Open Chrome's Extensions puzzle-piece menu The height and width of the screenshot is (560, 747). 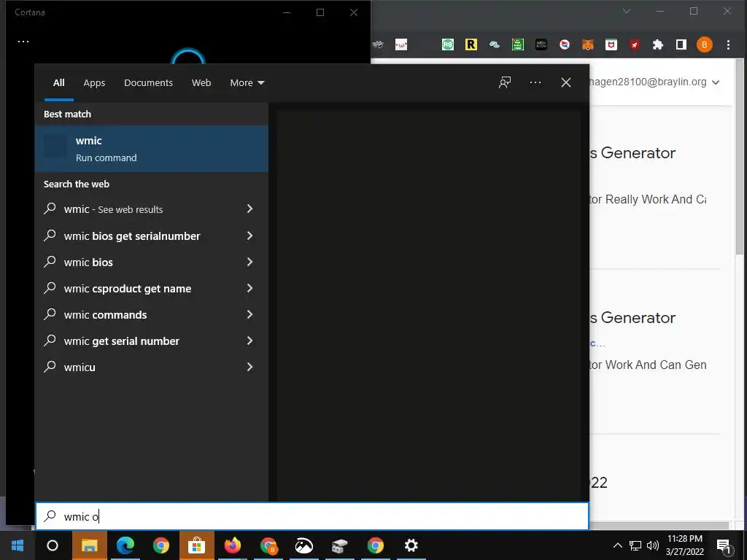[658, 44]
